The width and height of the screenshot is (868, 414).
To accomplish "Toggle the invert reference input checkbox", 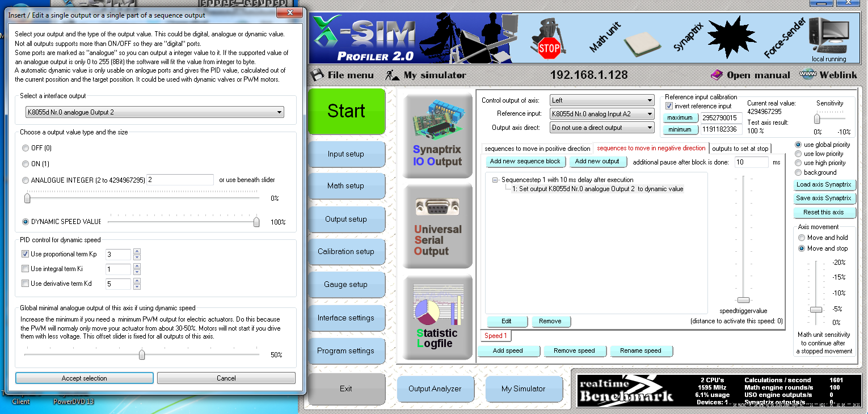I will [669, 106].
